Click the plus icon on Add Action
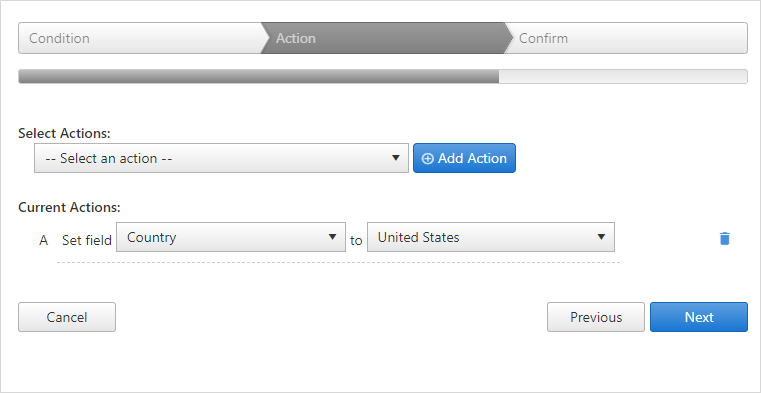The image size is (761, 393). click(x=428, y=159)
